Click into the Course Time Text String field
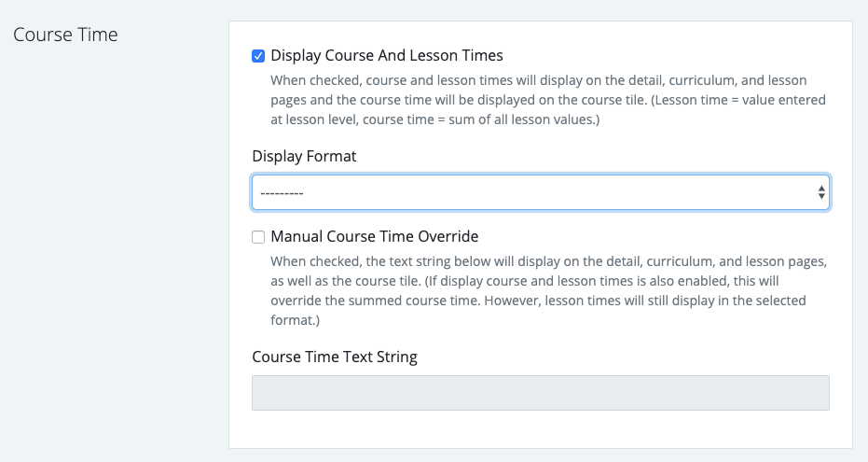Viewport: 868px width, 462px height. point(540,393)
